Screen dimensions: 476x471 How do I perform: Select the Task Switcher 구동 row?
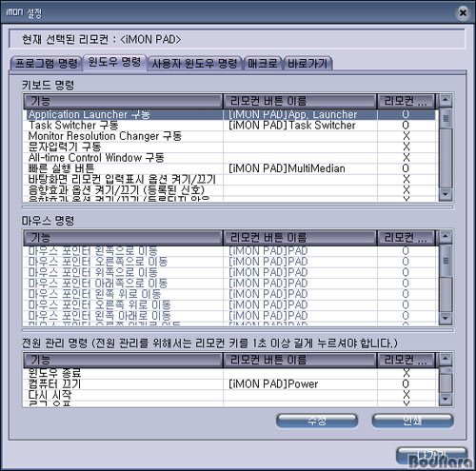230,126
